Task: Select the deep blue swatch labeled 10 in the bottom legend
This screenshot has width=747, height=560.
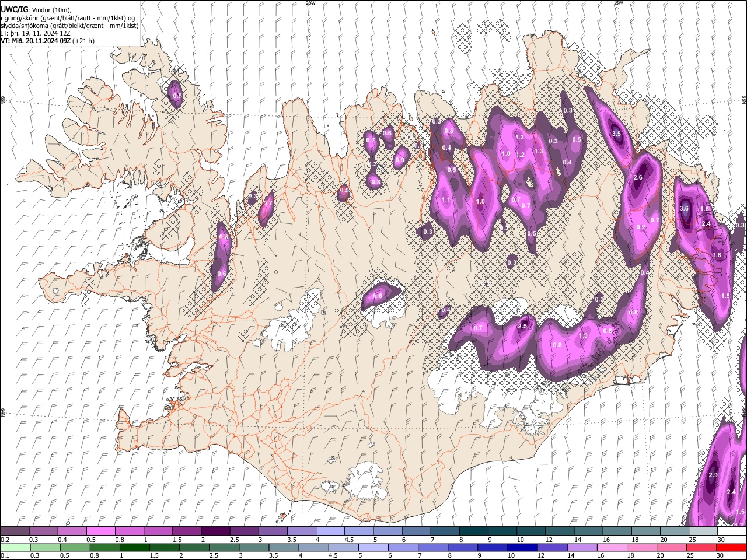Action: click(x=523, y=547)
